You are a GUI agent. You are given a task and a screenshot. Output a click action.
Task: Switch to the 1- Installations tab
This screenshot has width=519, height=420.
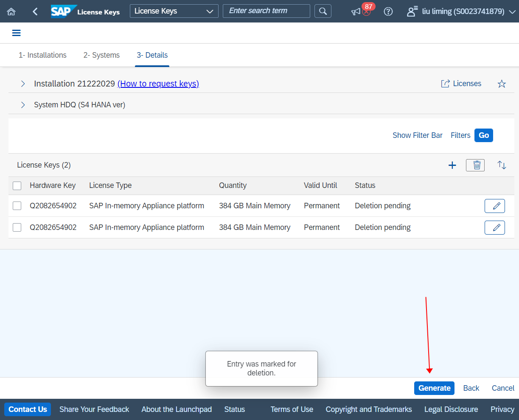click(42, 55)
